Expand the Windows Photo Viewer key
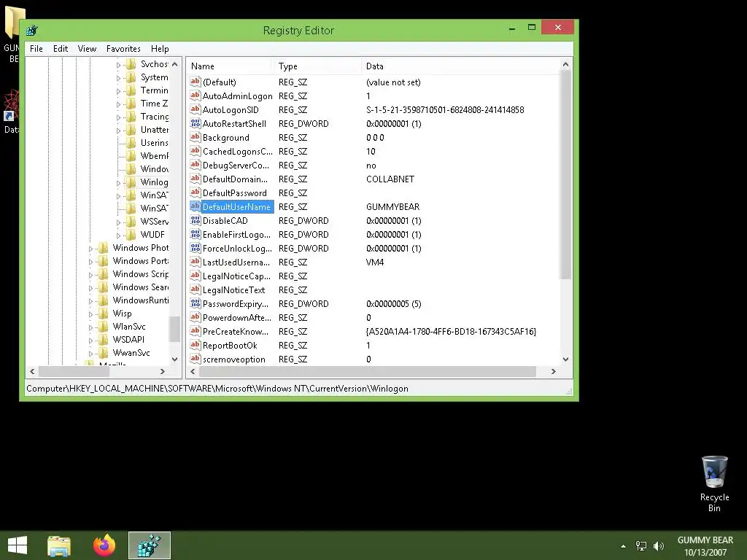Viewport: 747px width, 560px height. [x=90, y=249]
